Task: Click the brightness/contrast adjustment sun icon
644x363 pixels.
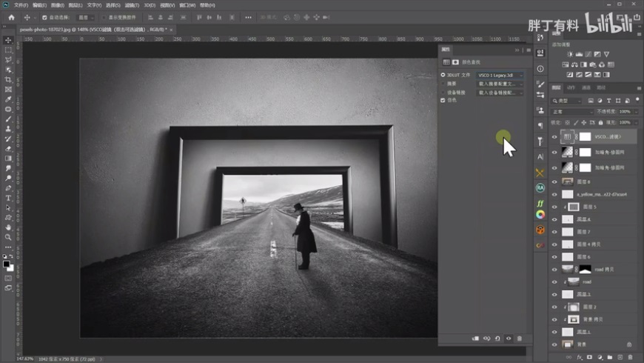Action: 569,54
